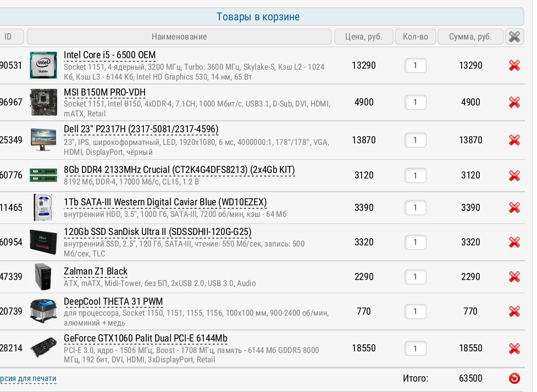
Task: Open the print version link
Action: 28,378
